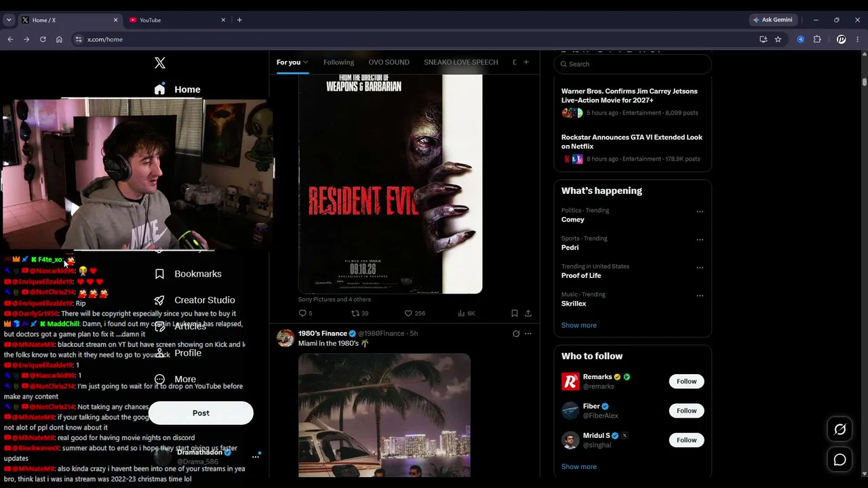Open the Rockstar GTA VI news story
Image resolution: width=868 pixels, height=488 pixels.
pyautogui.click(x=632, y=148)
